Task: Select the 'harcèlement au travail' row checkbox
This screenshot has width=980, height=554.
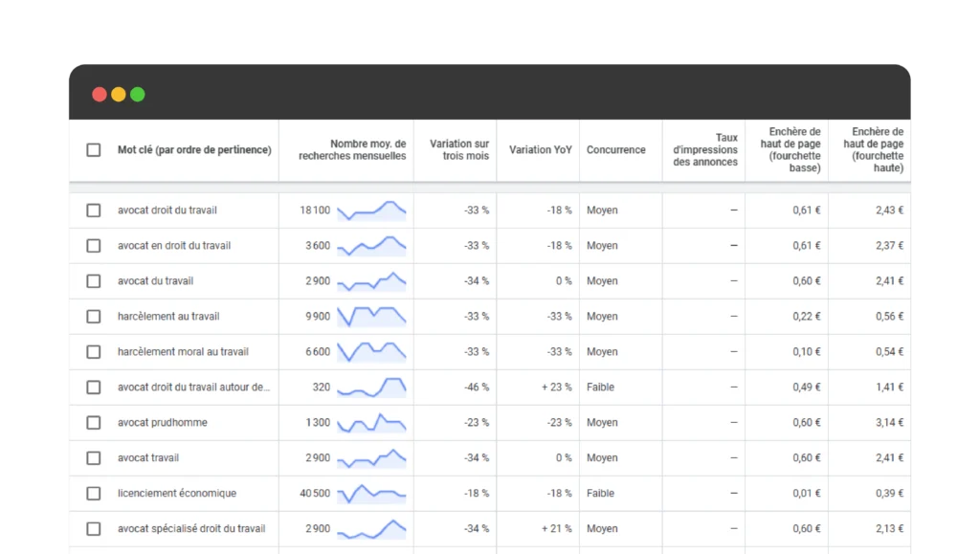Action: coord(94,317)
